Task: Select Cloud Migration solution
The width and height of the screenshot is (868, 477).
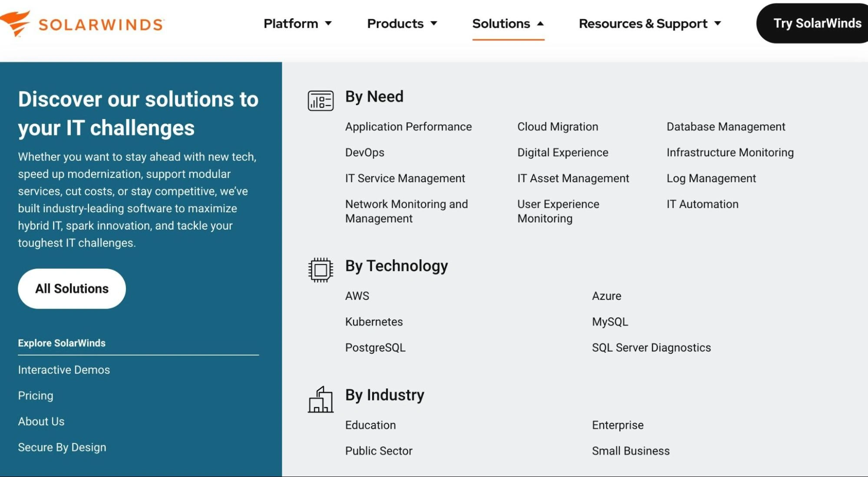Action: [x=558, y=127]
